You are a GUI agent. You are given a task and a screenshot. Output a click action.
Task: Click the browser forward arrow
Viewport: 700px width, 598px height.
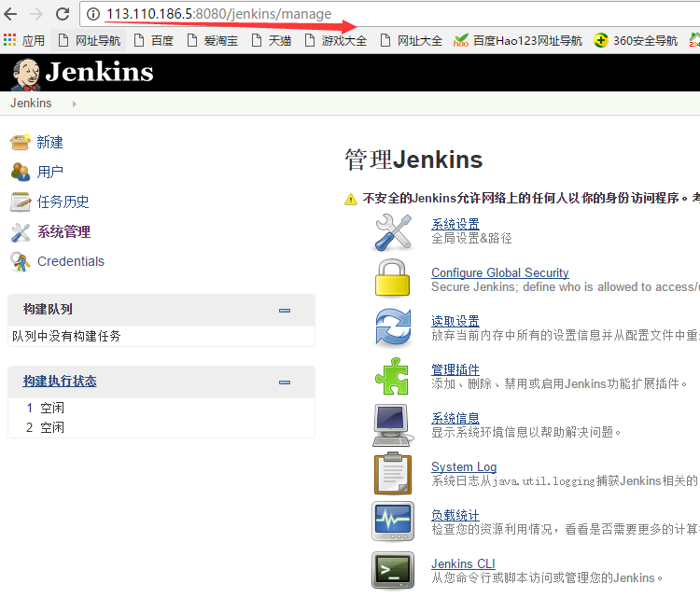pyautogui.click(x=36, y=14)
